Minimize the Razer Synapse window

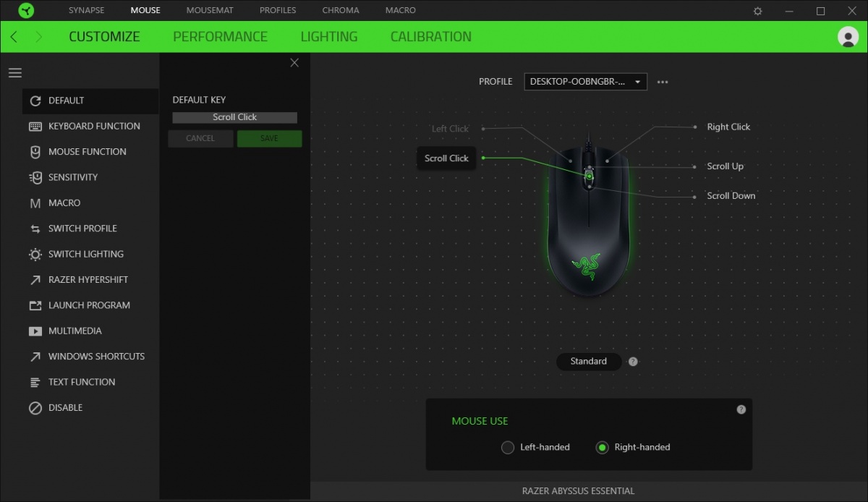(x=789, y=11)
